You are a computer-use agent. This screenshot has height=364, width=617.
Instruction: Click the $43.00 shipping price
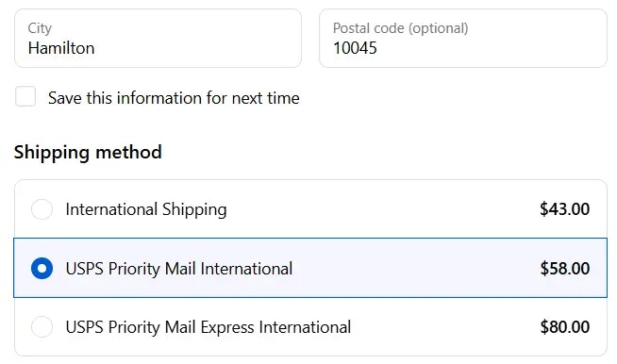click(565, 209)
